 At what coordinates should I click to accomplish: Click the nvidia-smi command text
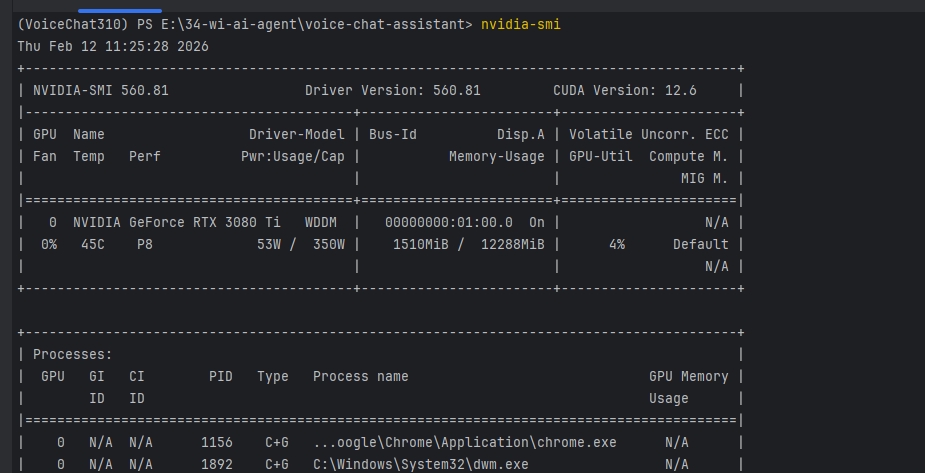[521, 25]
